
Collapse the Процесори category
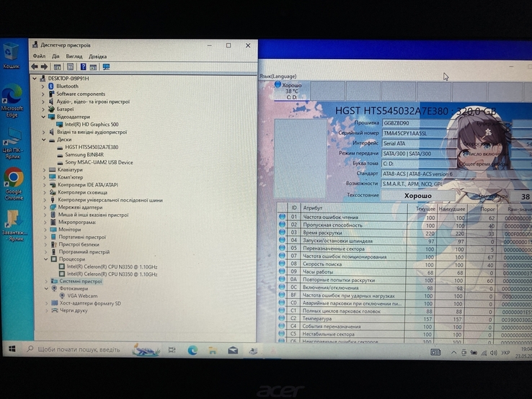coord(46,259)
